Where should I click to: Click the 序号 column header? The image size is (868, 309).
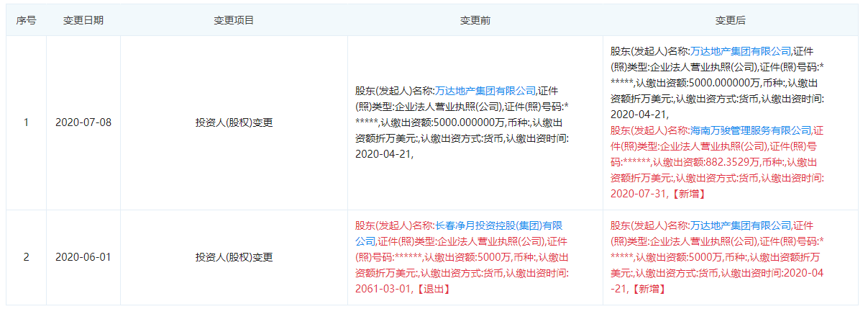coord(27,20)
